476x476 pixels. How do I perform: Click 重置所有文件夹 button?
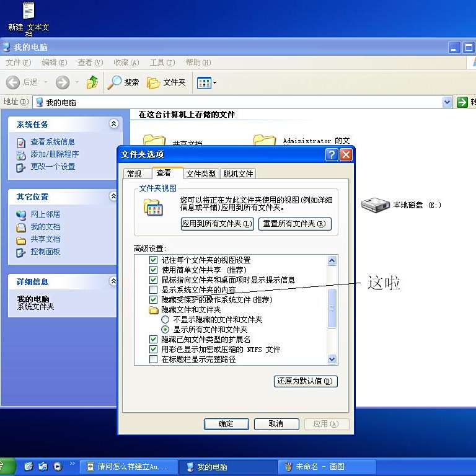click(x=295, y=224)
